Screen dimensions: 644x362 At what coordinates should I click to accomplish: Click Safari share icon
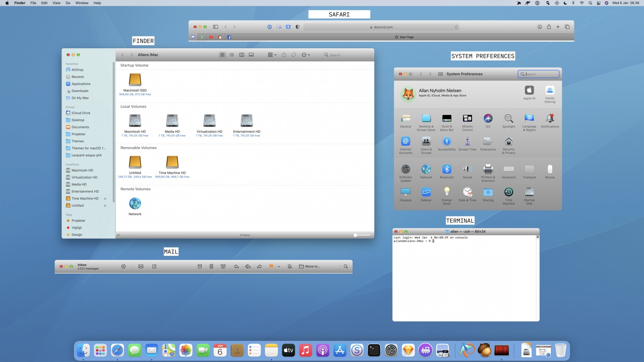click(x=549, y=27)
